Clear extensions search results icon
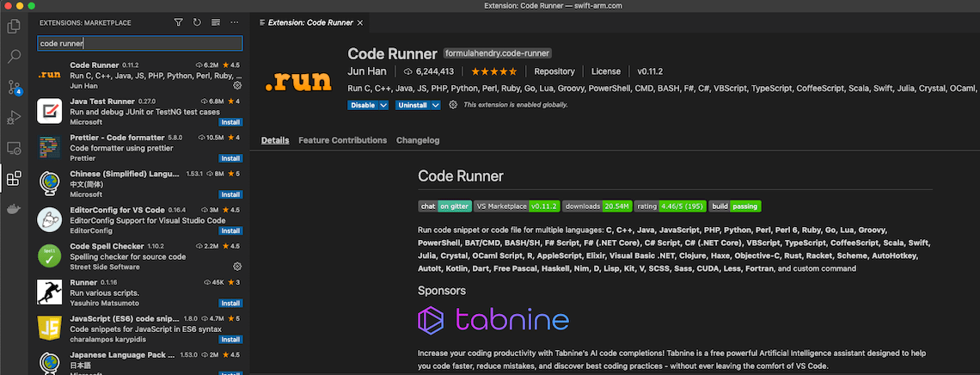 [x=216, y=22]
